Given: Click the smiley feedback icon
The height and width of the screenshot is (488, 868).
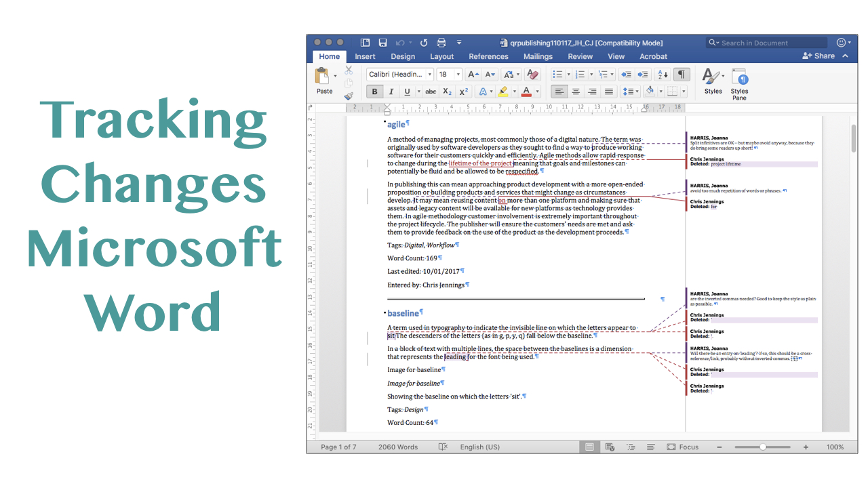Looking at the screenshot, I should click(842, 43).
